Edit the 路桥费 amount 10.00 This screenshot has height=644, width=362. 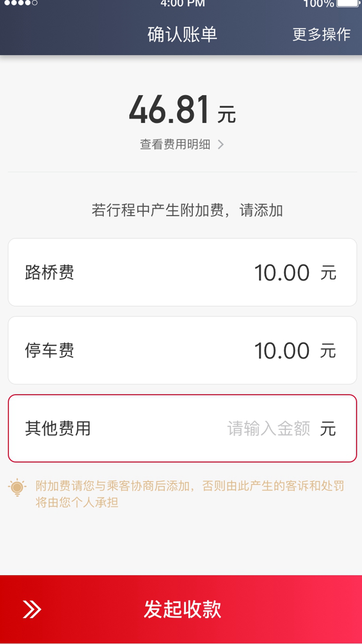tap(282, 273)
